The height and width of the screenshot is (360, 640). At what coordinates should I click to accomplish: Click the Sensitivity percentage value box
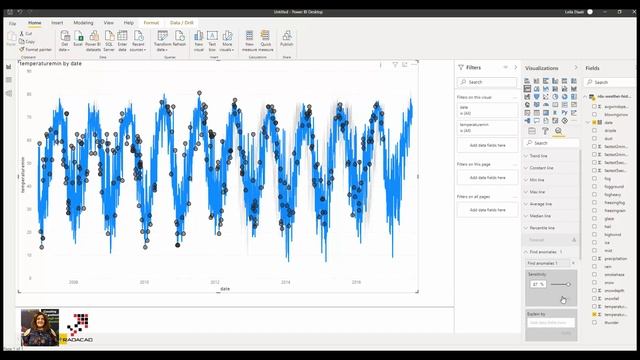click(538, 284)
